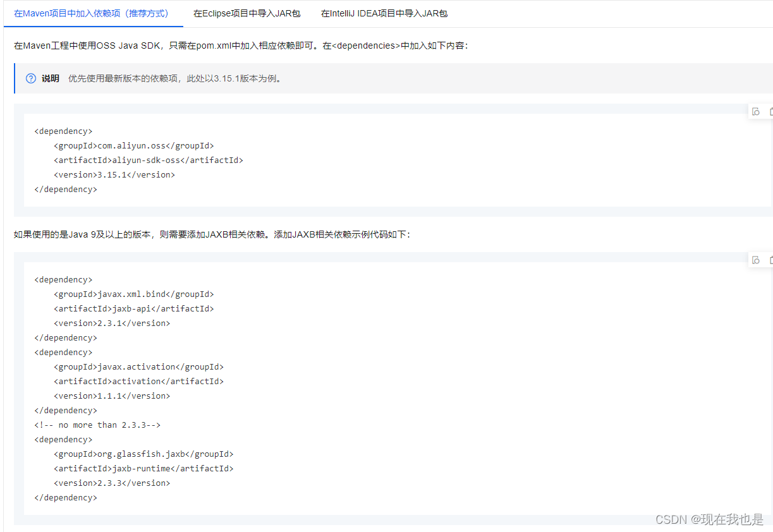Click the intro sentence about pom.xml dependencies

click(x=241, y=45)
